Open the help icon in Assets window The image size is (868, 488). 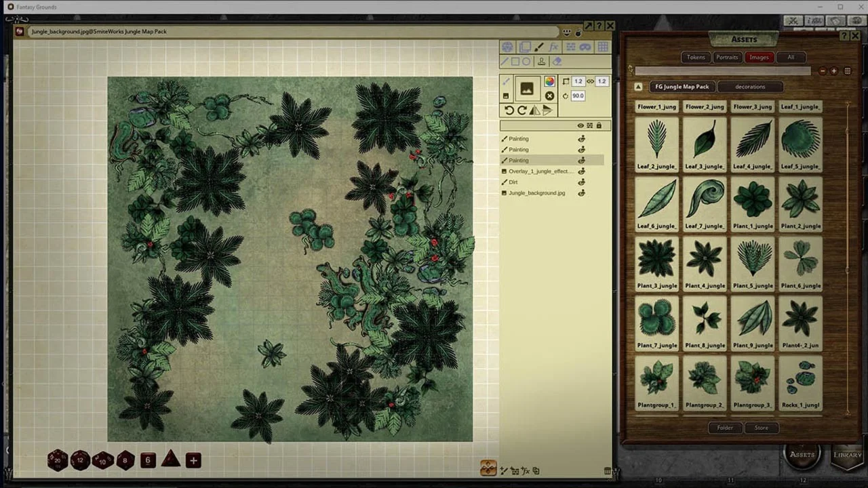coord(844,35)
